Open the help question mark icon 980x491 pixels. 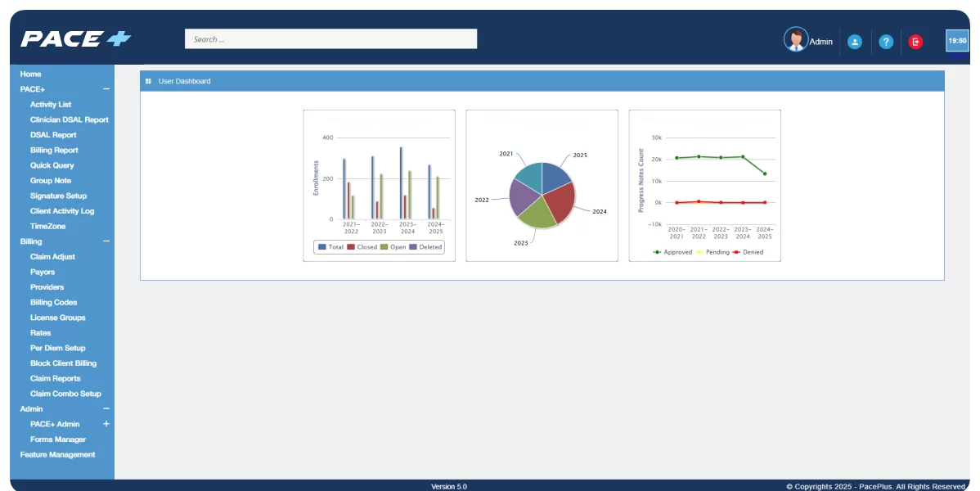click(x=886, y=42)
